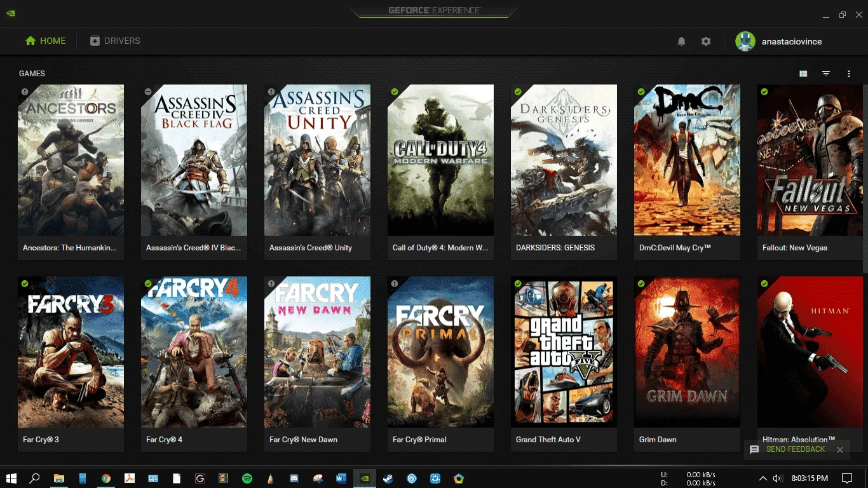868x488 pixels.
Task: Click the 'Hitman: Absolution' title label
Action: [x=799, y=440]
